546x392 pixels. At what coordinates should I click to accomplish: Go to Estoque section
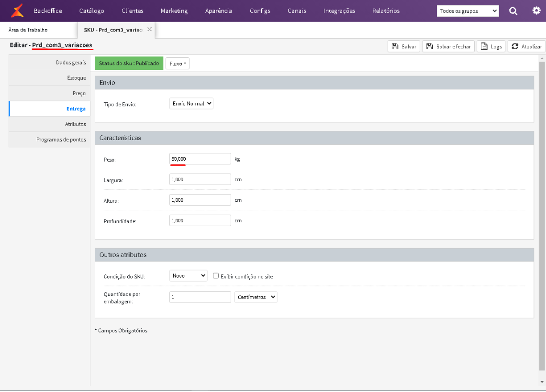pyautogui.click(x=49, y=78)
